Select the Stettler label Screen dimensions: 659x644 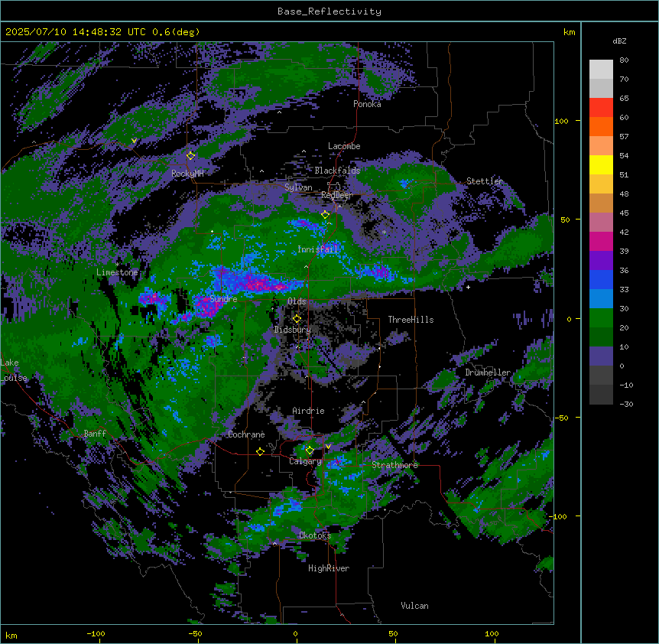pyautogui.click(x=485, y=181)
